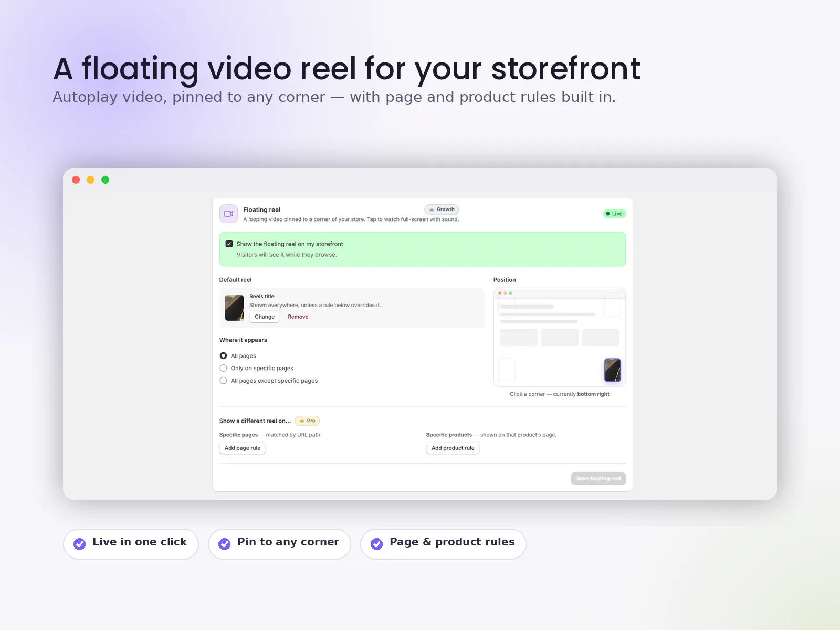
Task: Click the Pin to any corner pill
Action: click(x=279, y=544)
